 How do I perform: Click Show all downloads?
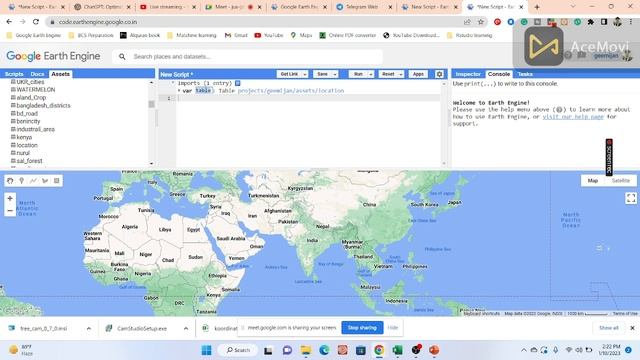point(609,328)
